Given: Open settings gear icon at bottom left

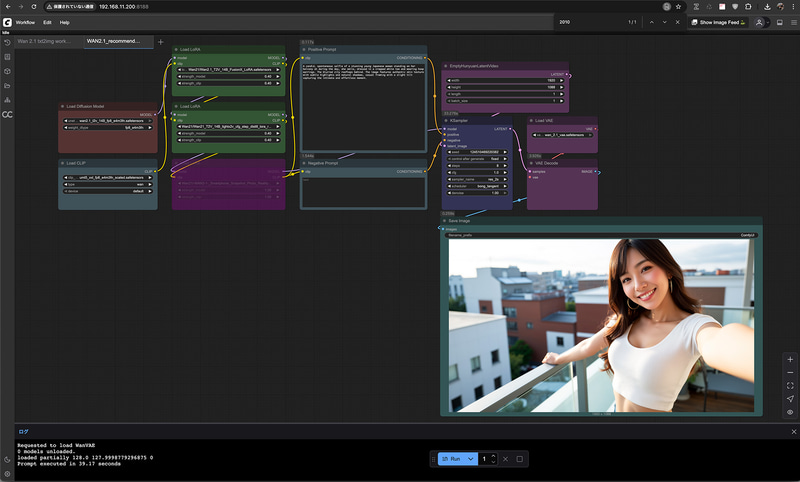Looking at the screenshot, I should (x=7, y=474).
